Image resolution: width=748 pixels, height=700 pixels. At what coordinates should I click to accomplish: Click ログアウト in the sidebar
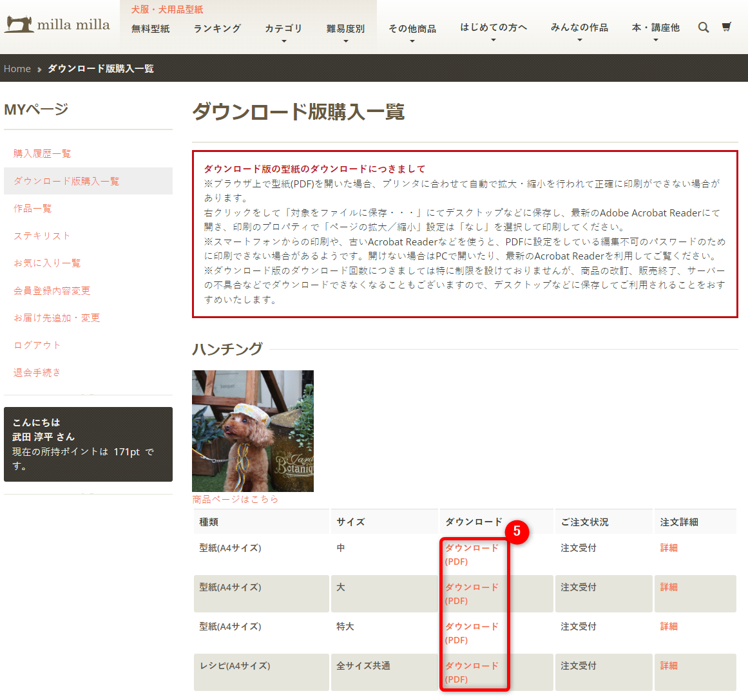point(37,345)
